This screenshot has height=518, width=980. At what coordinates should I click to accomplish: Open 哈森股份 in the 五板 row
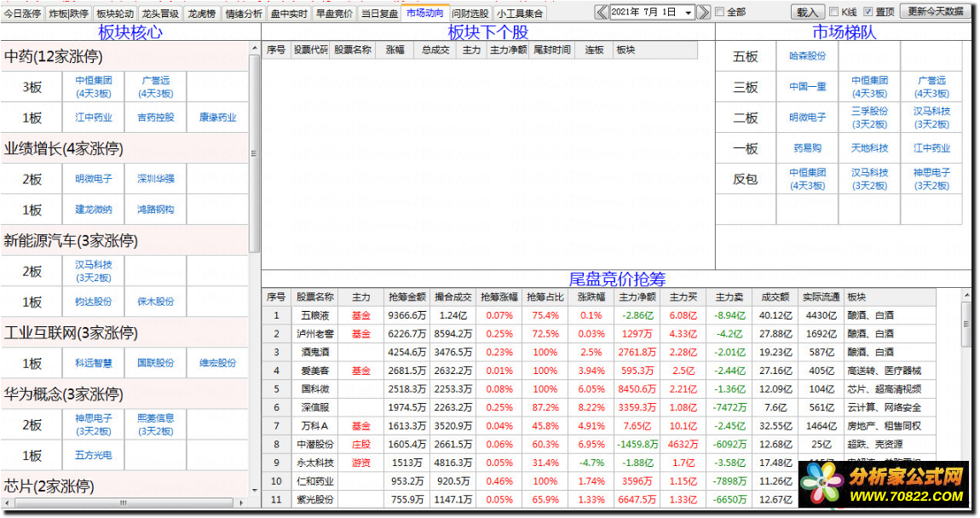[x=808, y=56]
